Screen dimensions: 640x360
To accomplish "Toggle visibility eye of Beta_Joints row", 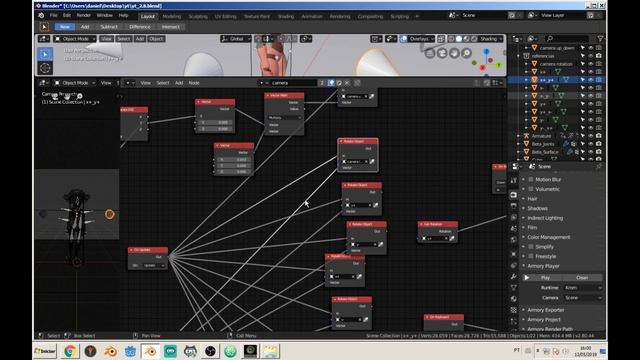I will [x=591, y=144].
